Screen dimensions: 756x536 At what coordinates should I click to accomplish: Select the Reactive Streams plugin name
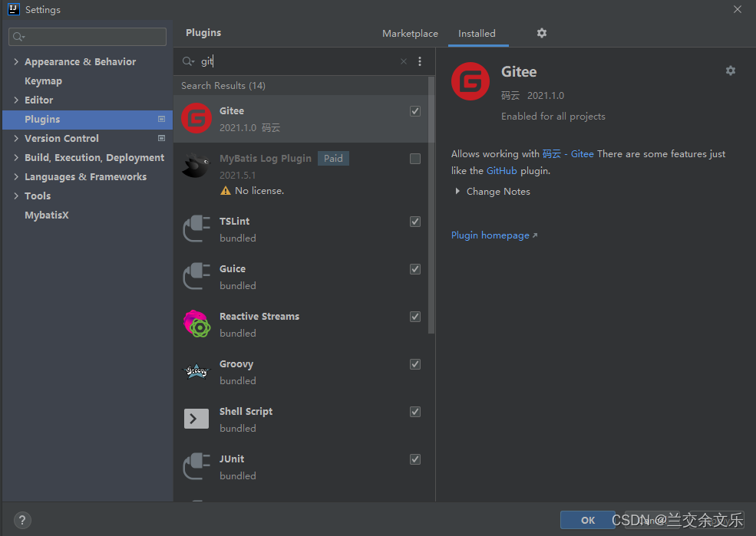pos(259,317)
